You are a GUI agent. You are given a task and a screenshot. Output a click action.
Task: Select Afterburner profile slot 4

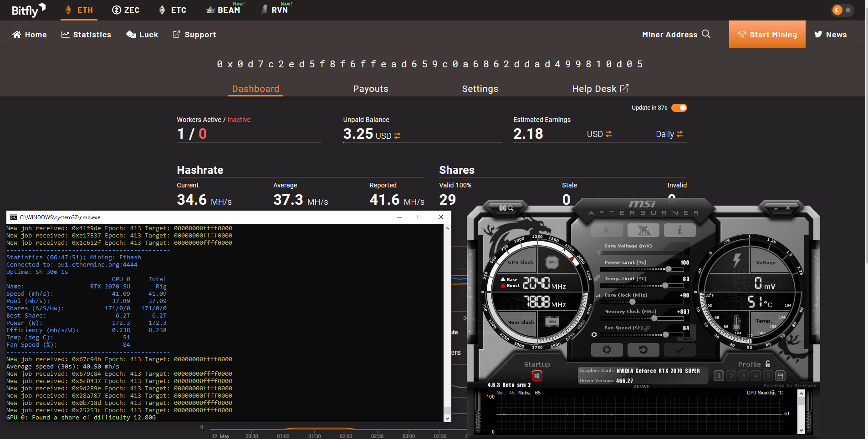[756, 376]
